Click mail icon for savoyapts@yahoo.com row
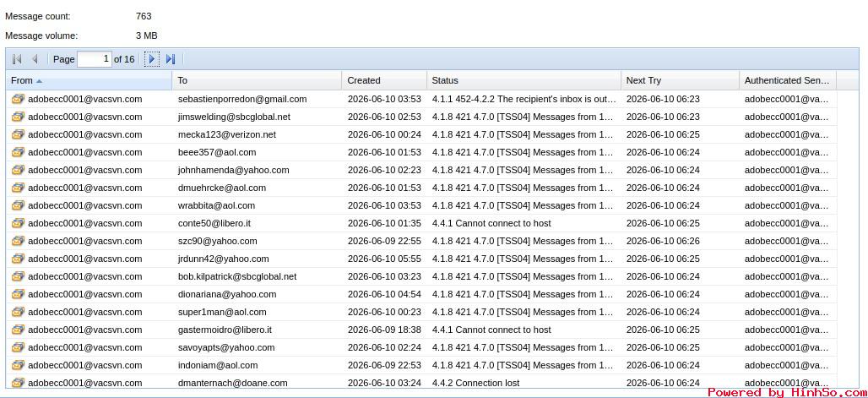868x398 pixels. tap(19, 347)
